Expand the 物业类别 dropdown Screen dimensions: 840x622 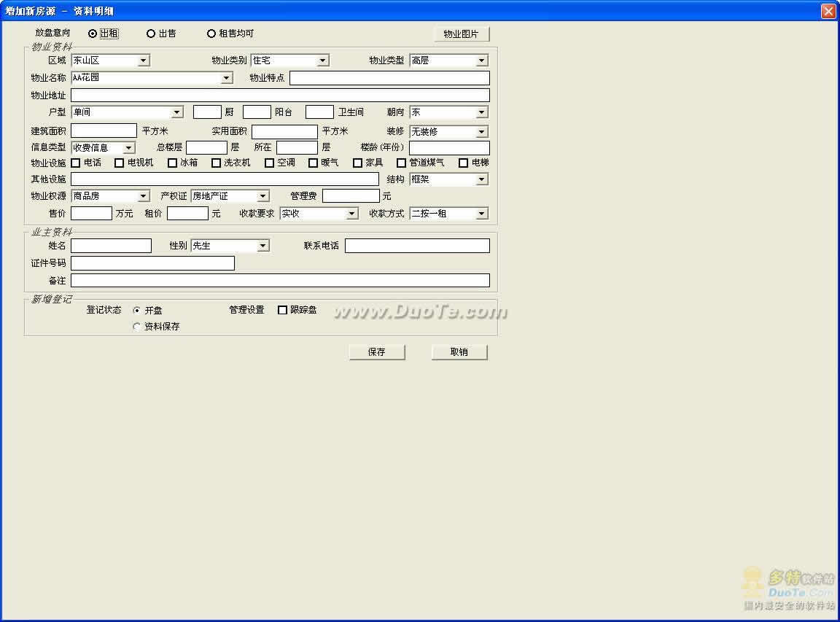click(323, 61)
